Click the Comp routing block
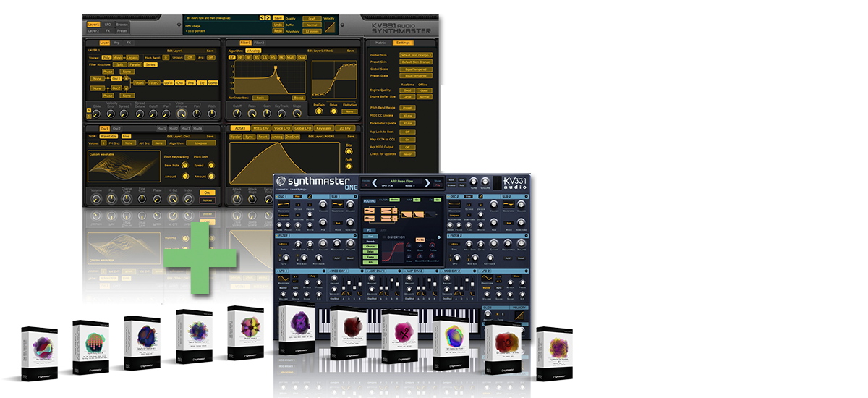 [213, 83]
